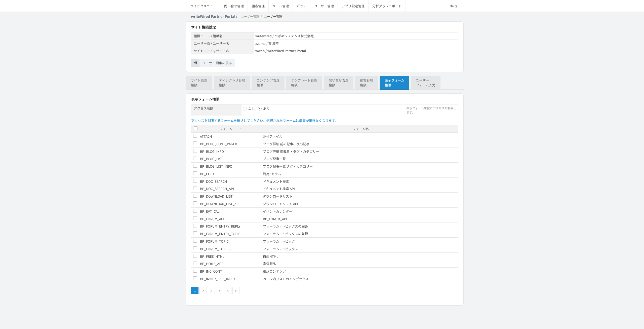Switch to ディレクトリ管理権限 tab

point(232,83)
